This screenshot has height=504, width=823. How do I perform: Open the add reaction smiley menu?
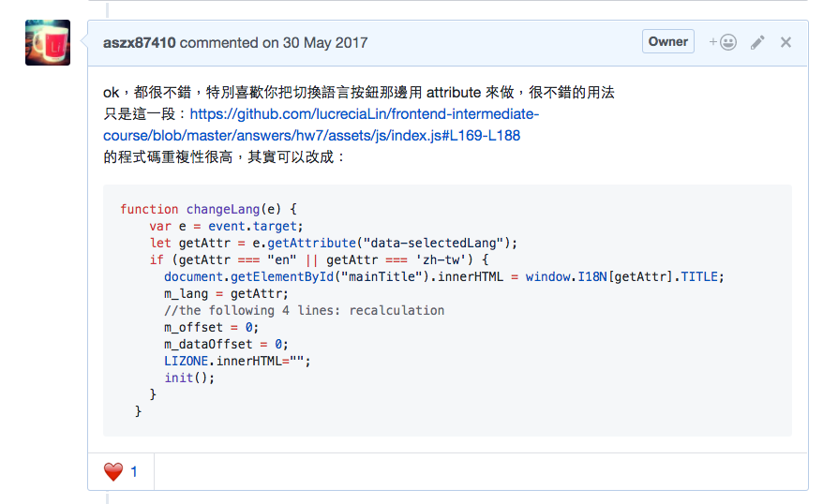tap(723, 42)
